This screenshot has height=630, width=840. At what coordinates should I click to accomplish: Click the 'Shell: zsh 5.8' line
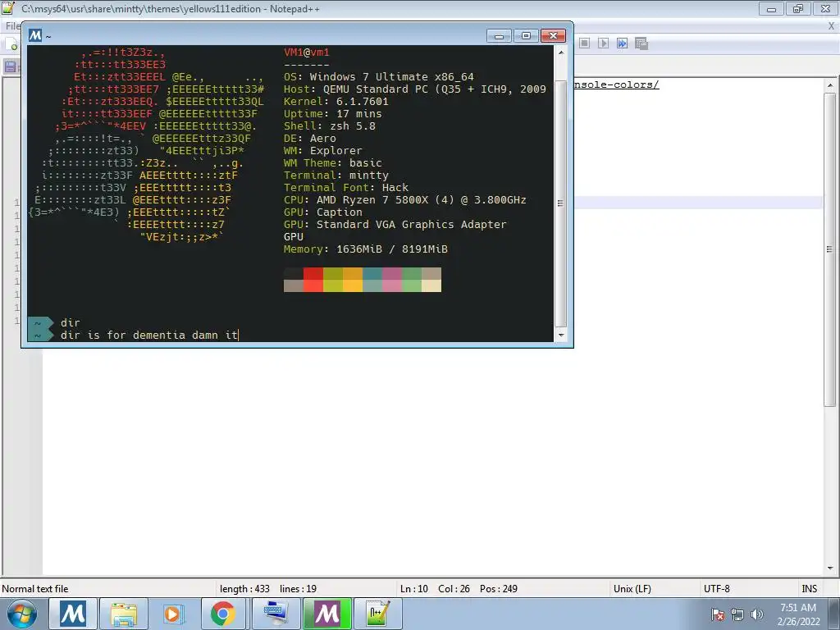coord(330,126)
